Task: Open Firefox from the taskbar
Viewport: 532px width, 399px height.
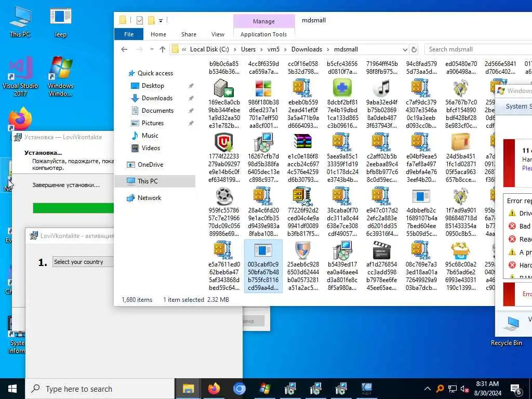Action: point(214,389)
